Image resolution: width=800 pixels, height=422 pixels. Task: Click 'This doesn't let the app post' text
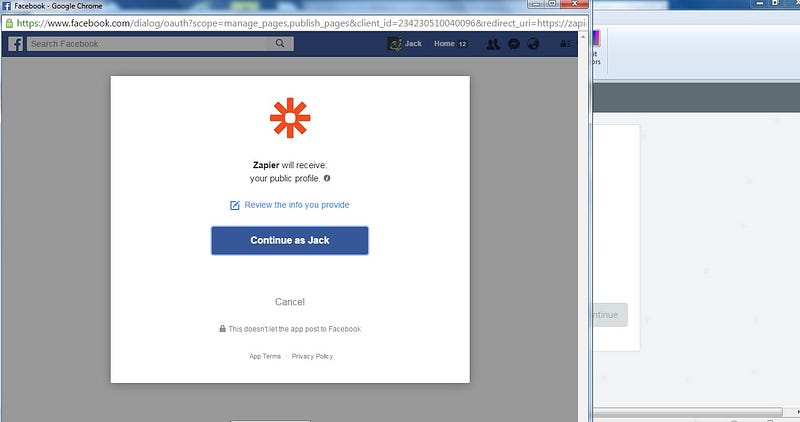pyautogui.click(x=294, y=329)
